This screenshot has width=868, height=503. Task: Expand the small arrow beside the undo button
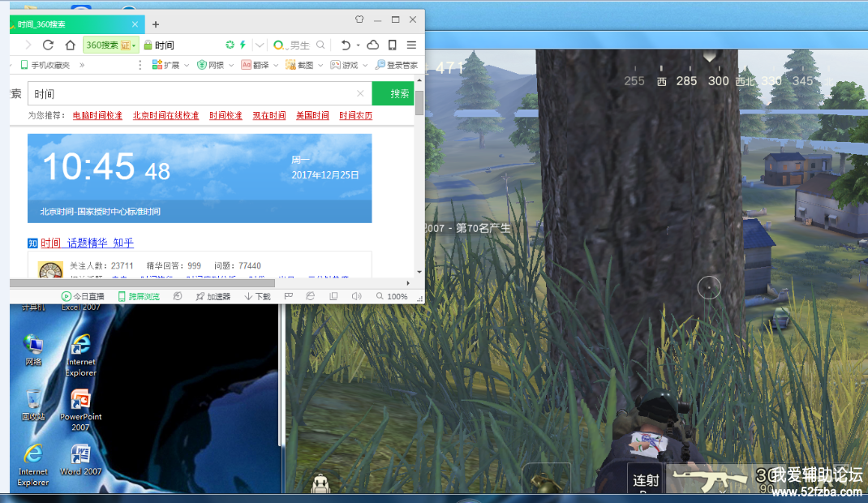(x=358, y=45)
